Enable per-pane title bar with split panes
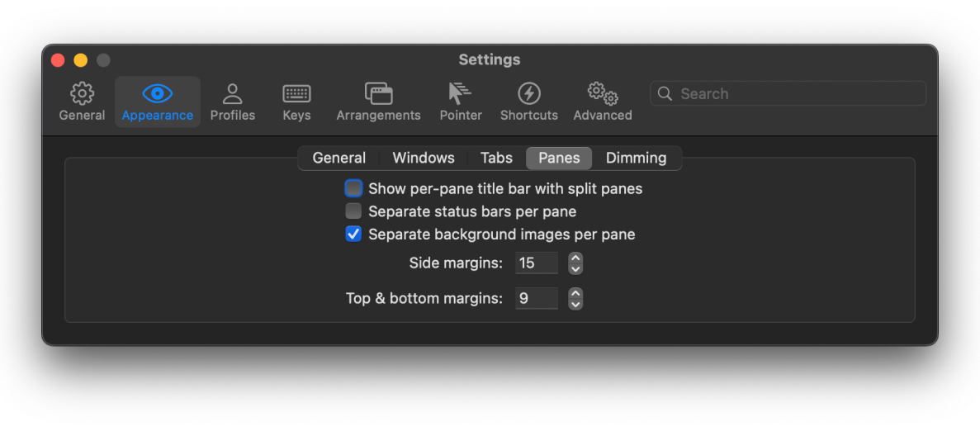The height and width of the screenshot is (431, 980). coord(353,188)
